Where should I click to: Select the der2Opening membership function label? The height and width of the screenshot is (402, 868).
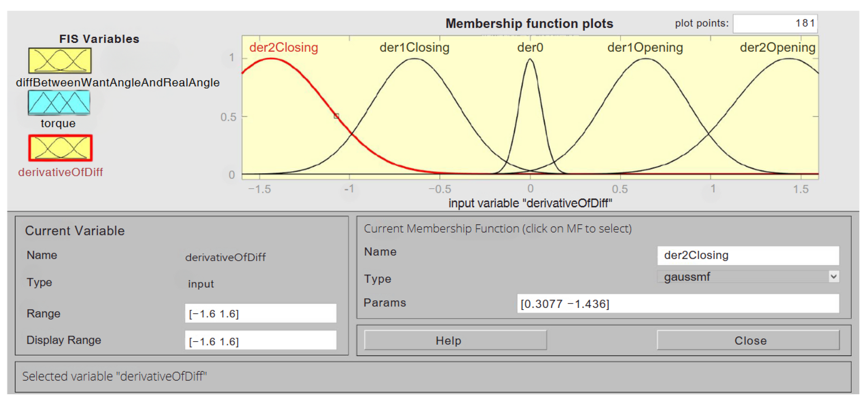pos(777,47)
